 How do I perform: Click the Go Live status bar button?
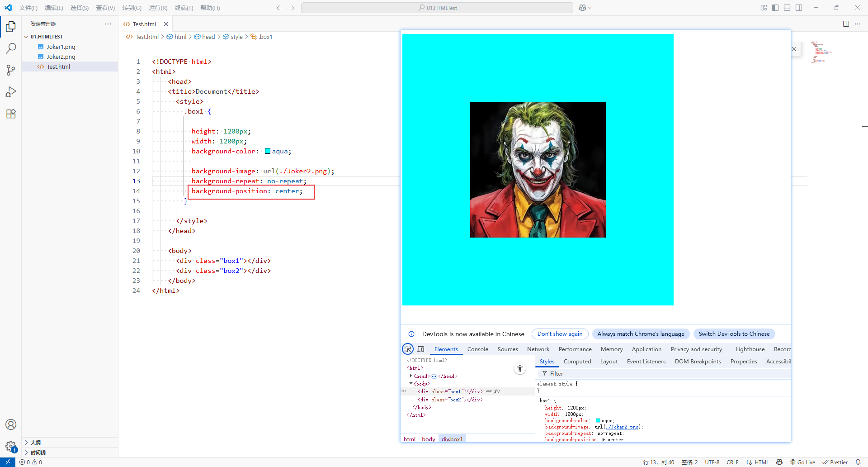pyautogui.click(x=802, y=462)
